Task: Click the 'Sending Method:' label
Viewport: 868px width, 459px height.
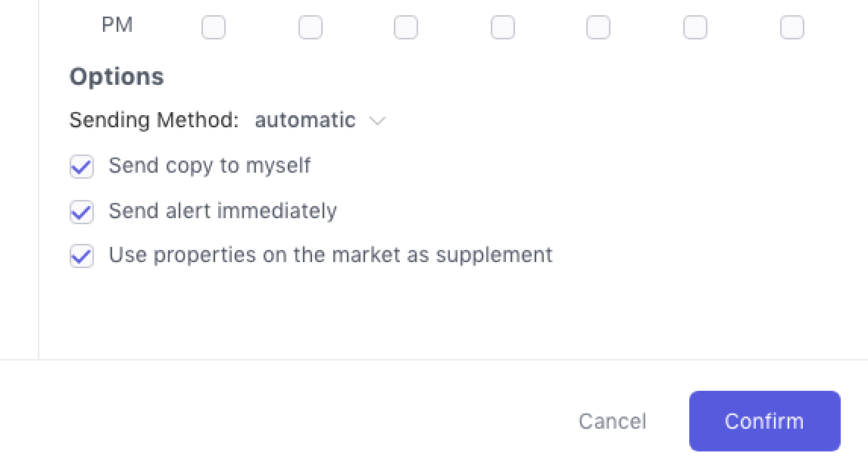Action: (x=155, y=120)
